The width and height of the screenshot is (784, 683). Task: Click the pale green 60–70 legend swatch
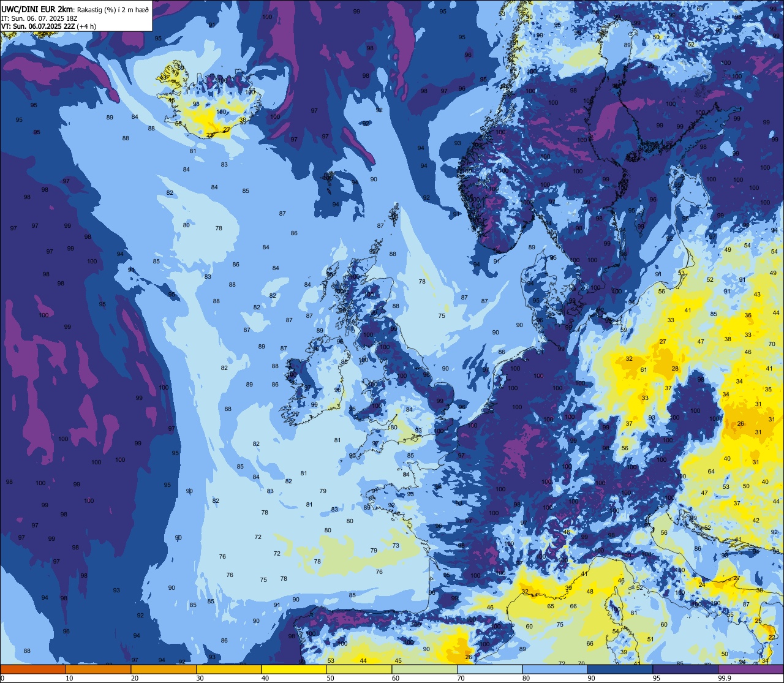tap(424, 670)
